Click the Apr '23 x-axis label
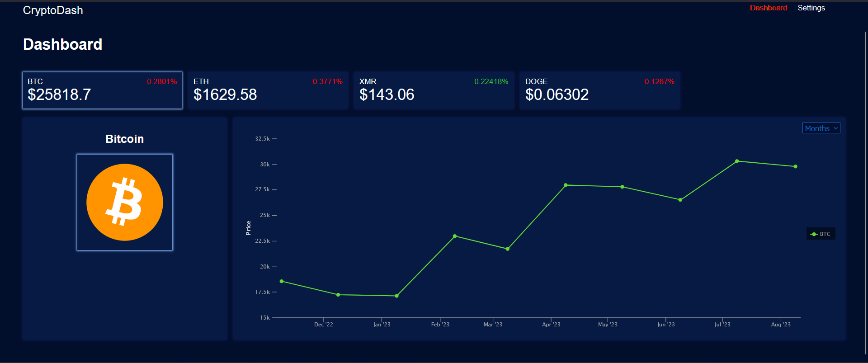 coord(551,325)
